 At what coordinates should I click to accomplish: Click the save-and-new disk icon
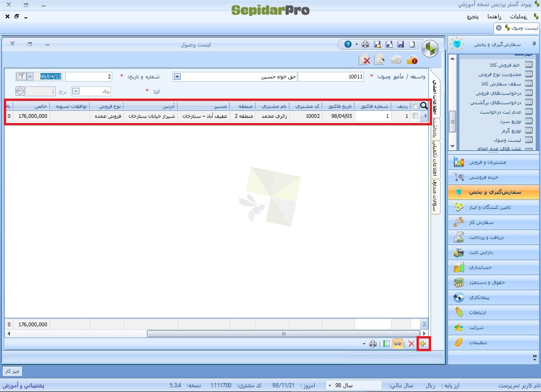tap(389, 44)
